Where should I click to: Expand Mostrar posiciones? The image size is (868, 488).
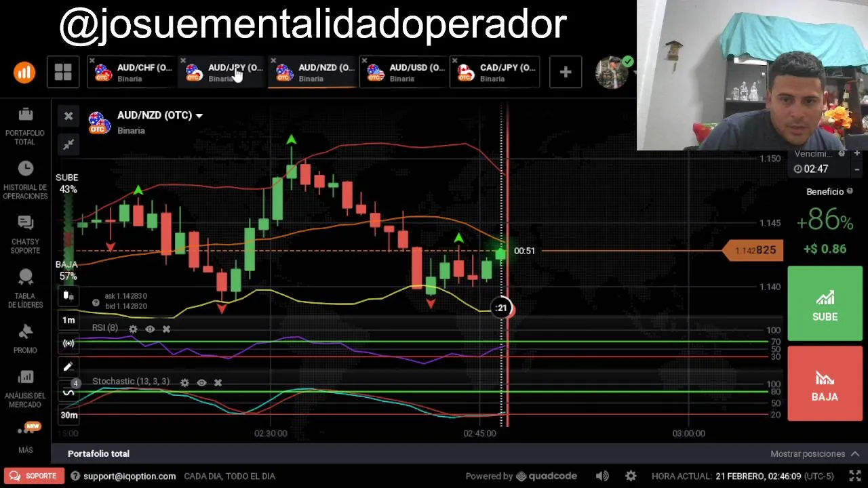pyautogui.click(x=815, y=453)
